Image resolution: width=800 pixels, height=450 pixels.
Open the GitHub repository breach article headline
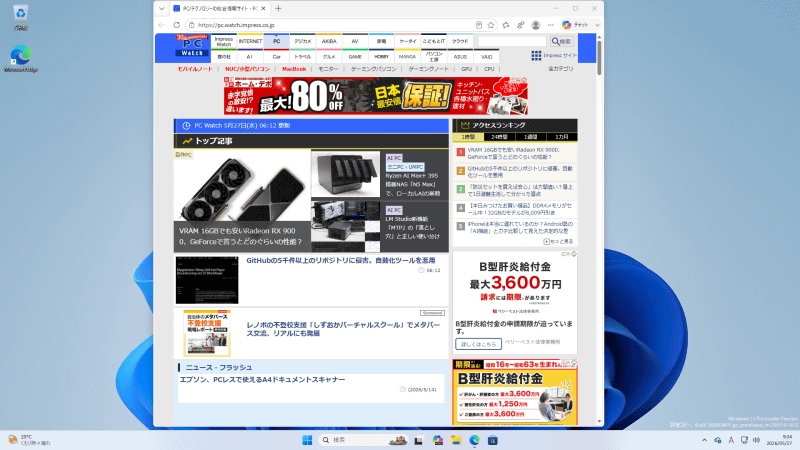point(341,260)
